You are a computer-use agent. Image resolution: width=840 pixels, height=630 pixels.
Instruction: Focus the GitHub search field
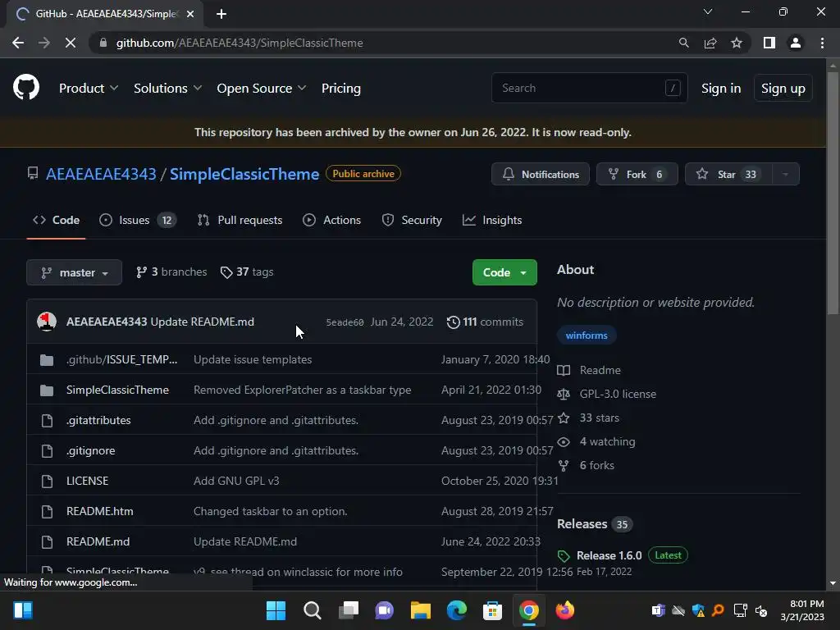(589, 88)
